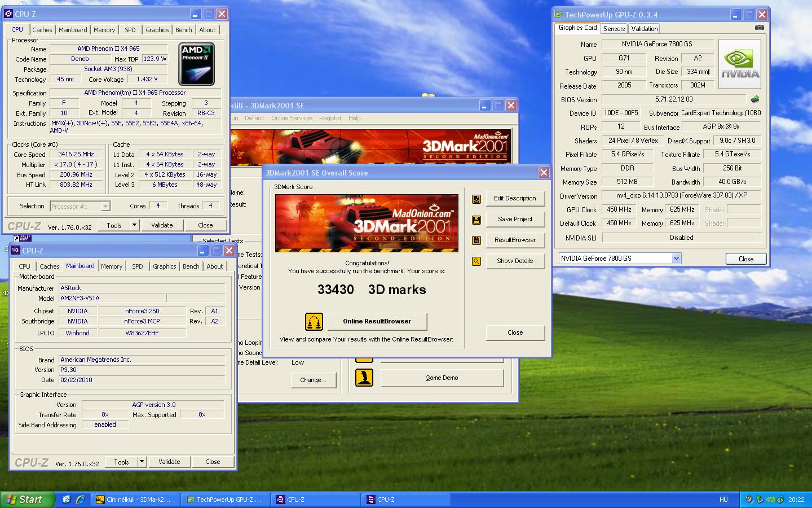Click the GPU-Z screenshot camera icon
The height and width of the screenshot is (508, 812).
760,28
